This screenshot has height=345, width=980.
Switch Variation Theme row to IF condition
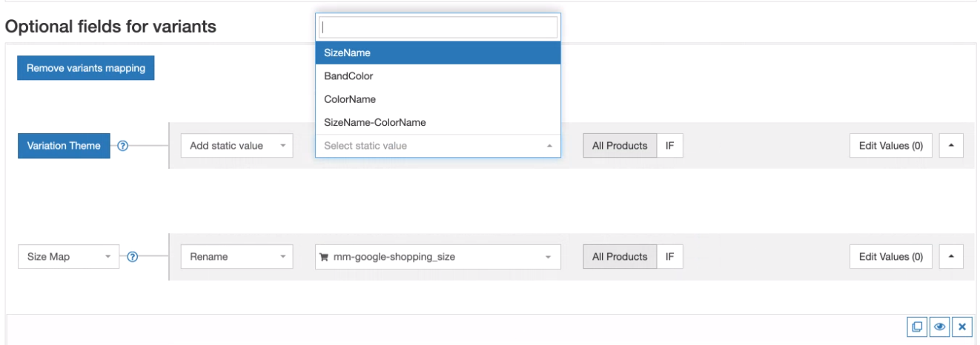669,146
